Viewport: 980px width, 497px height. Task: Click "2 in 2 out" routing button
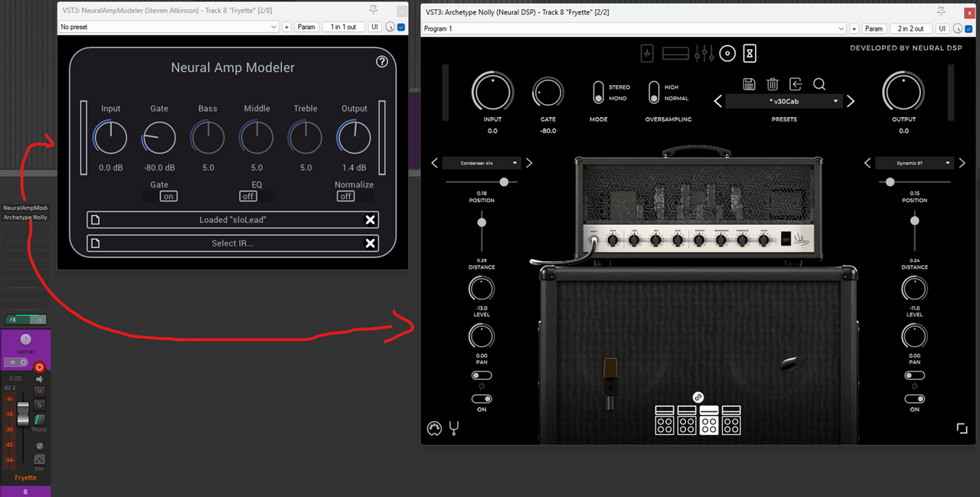point(910,28)
